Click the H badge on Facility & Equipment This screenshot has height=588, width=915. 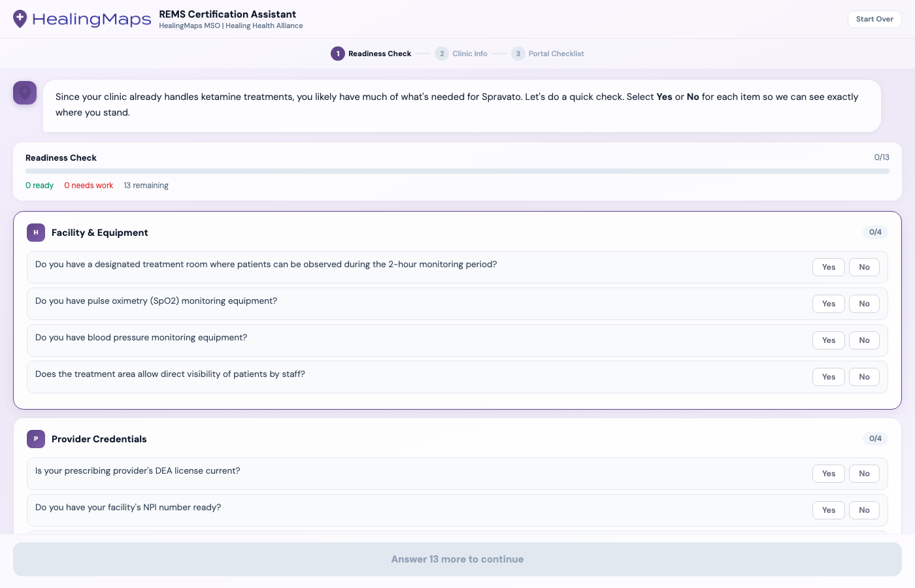pyautogui.click(x=36, y=233)
